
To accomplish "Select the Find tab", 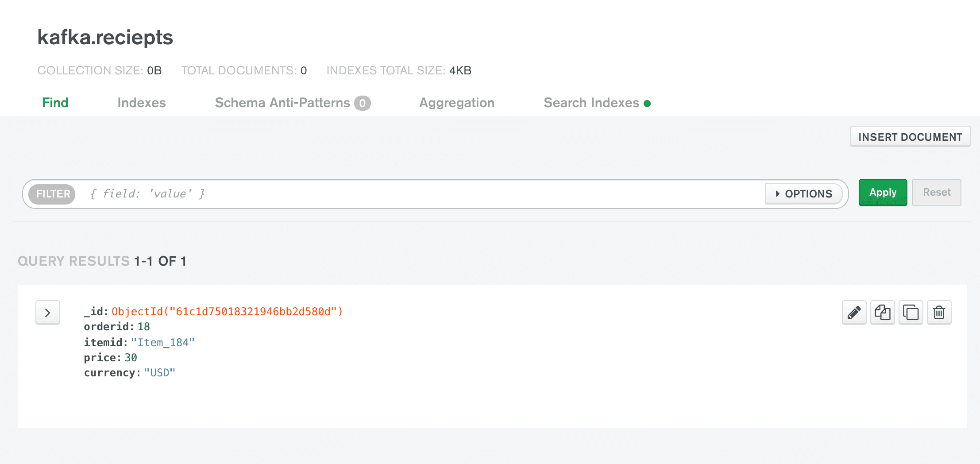I will [x=55, y=103].
